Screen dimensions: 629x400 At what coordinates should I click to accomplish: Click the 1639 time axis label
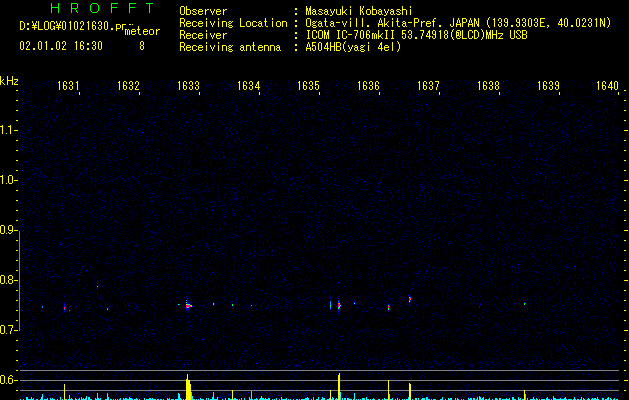click(548, 86)
